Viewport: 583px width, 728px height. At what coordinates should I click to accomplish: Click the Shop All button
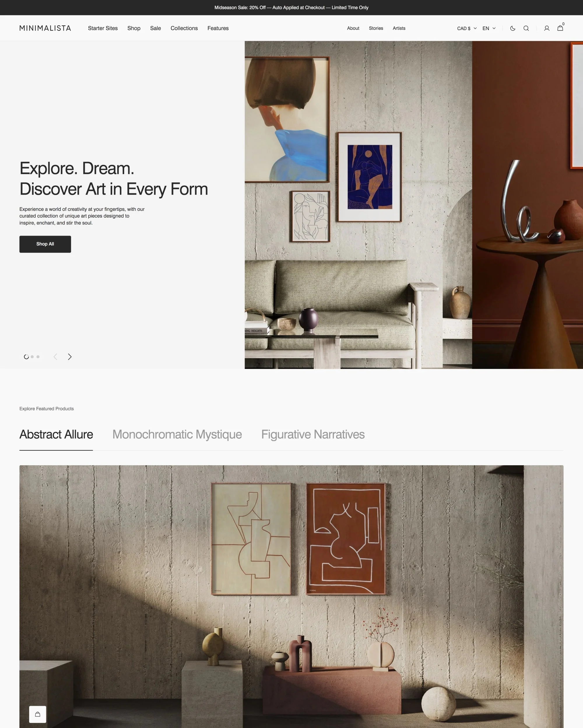(x=45, y=244)
